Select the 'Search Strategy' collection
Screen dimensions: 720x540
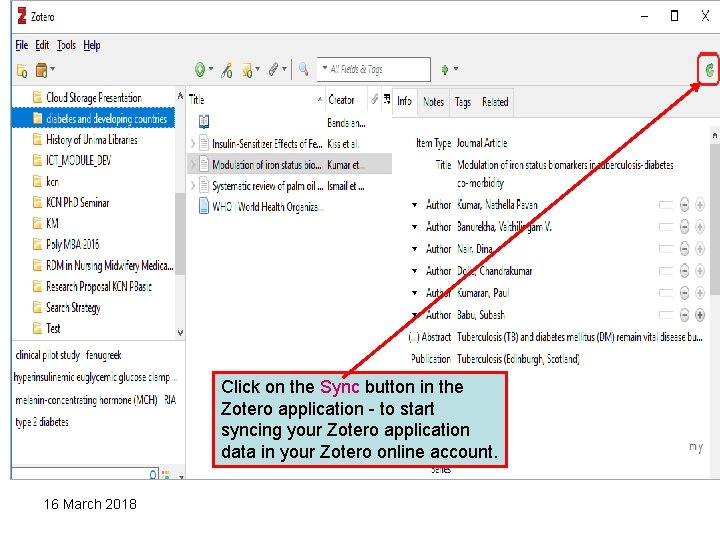tap(73, 307)
